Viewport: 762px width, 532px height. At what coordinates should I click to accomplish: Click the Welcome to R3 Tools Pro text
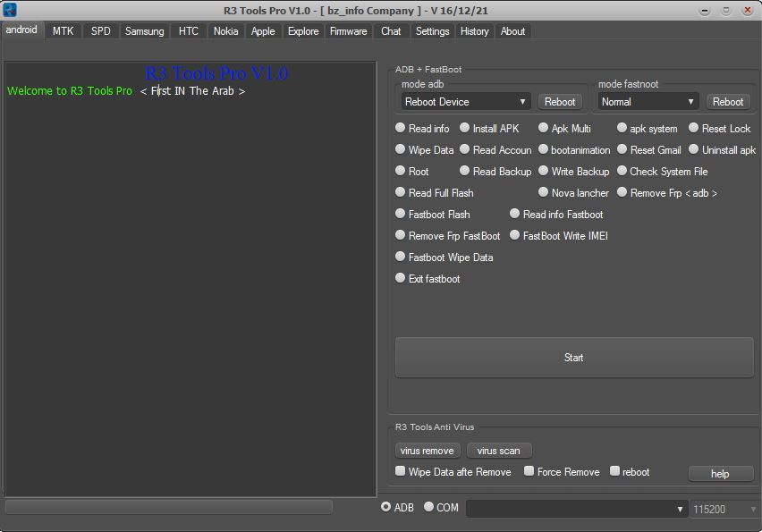(x=70, y=91)
